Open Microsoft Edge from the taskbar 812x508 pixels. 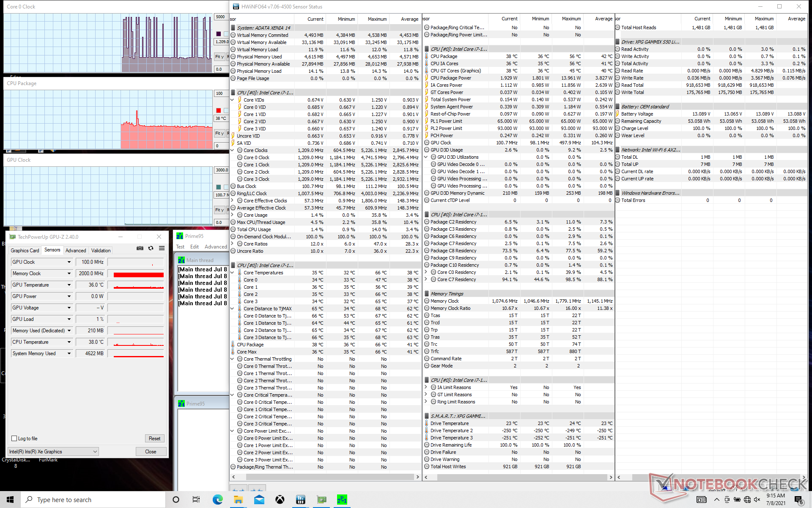pyautogui.click(x=217, y=500)
